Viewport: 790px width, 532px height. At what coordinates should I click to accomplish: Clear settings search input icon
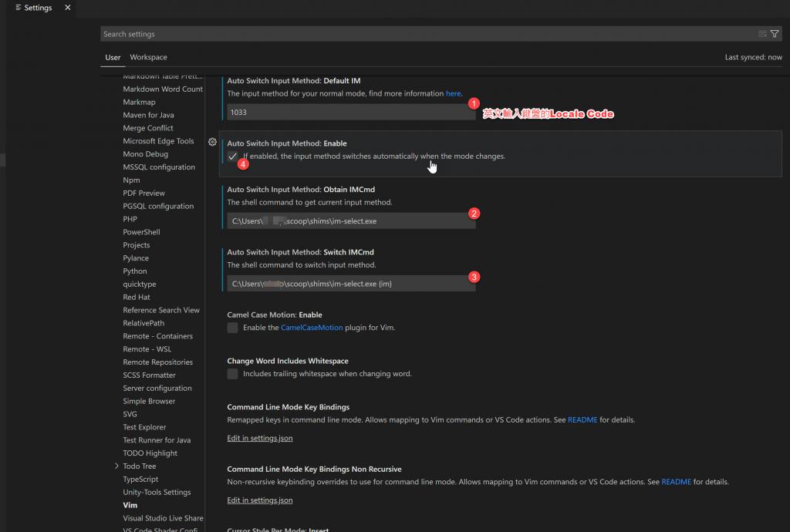coord(762,34)
